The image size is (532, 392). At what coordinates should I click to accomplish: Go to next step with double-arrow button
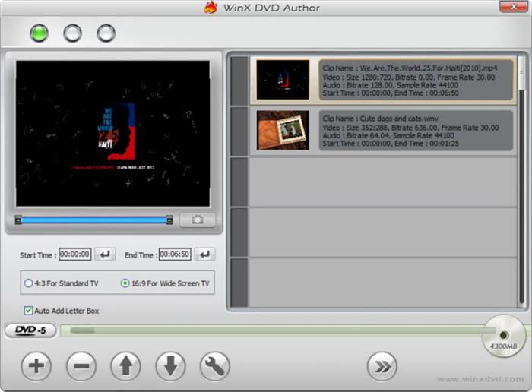tap(382, 366)
